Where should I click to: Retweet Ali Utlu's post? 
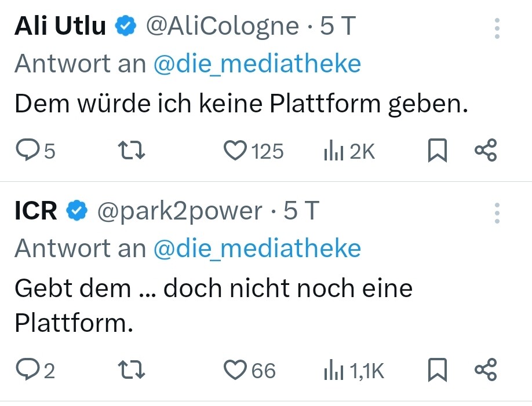[x=131, y=151]
